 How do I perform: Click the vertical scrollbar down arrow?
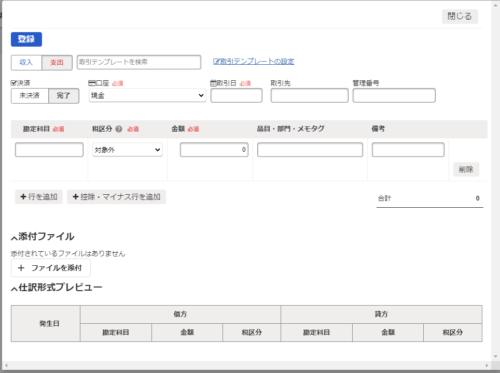pos(495,356)
